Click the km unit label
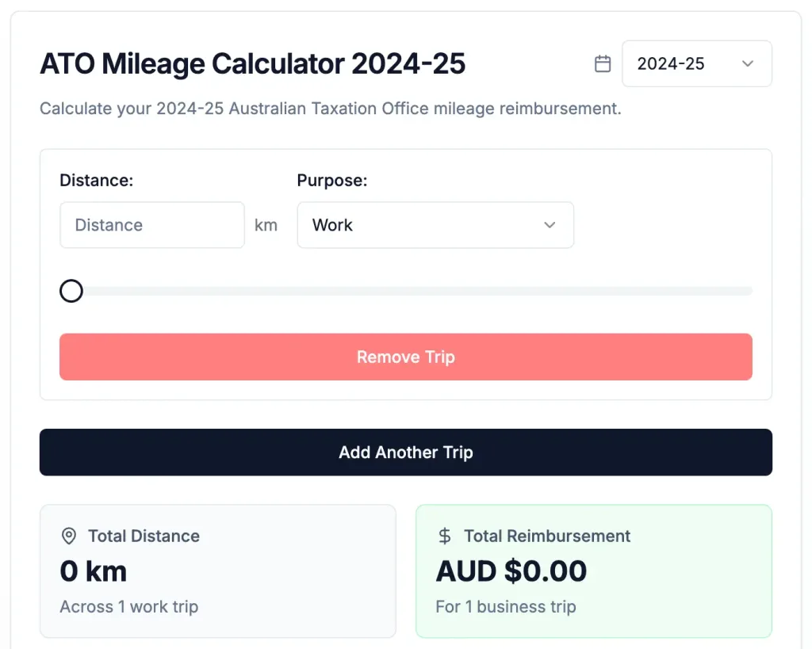Image resolution: width=812 pixels, height=649 pixels. (x=266, y=225)
